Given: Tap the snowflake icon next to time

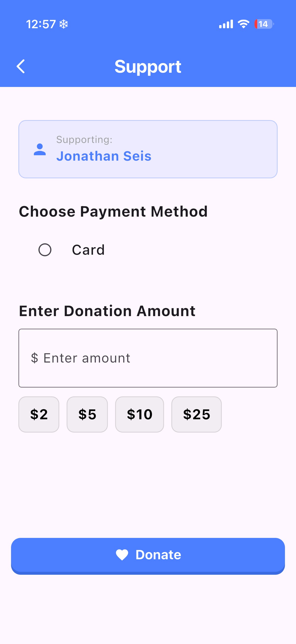Looking at the screenshot, I should pyautogui.click(x=64, y=24).
